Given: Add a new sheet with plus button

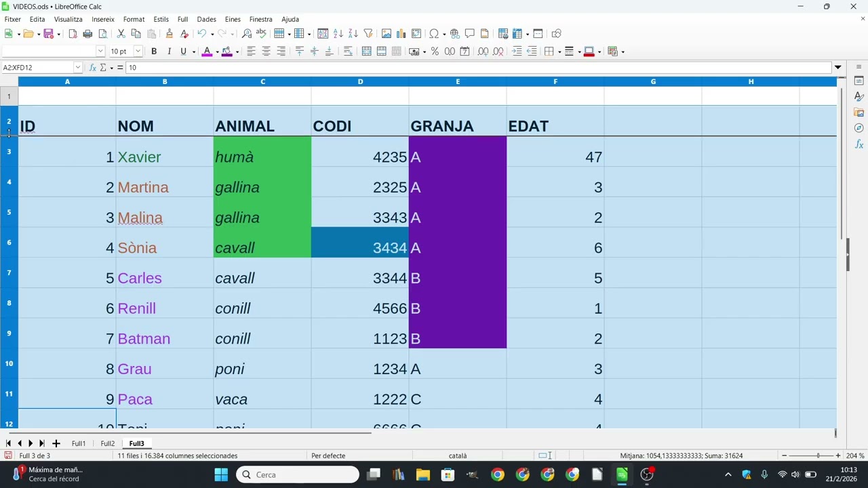Looking at the screenshot, I should [x=56, y=443].
